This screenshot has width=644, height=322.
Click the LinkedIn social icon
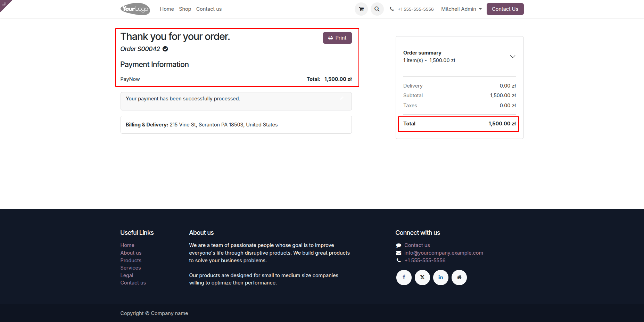[441, 278]
